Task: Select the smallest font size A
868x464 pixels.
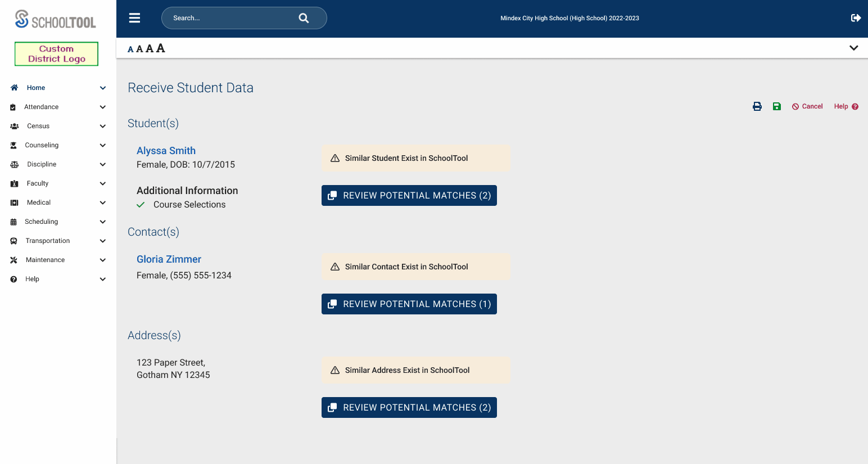Action: pos(130,49)
